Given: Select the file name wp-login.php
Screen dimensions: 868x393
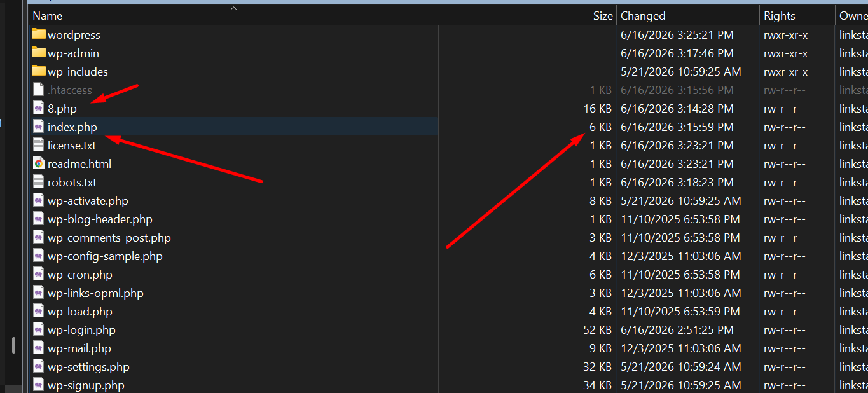Looking at the screenshot, I should pos(81,330).
